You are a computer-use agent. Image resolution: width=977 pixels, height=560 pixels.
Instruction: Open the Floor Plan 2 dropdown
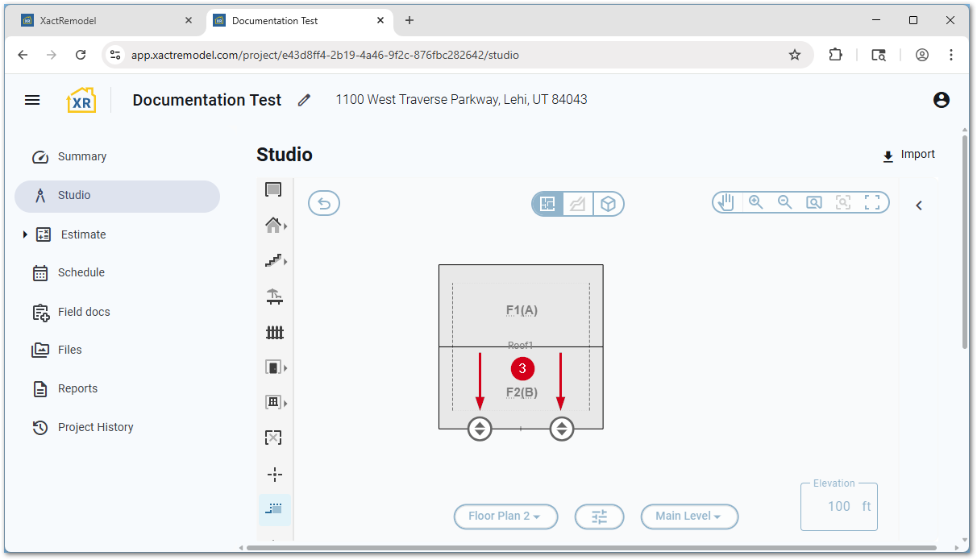pyautogui.click(x=505, y=516)
